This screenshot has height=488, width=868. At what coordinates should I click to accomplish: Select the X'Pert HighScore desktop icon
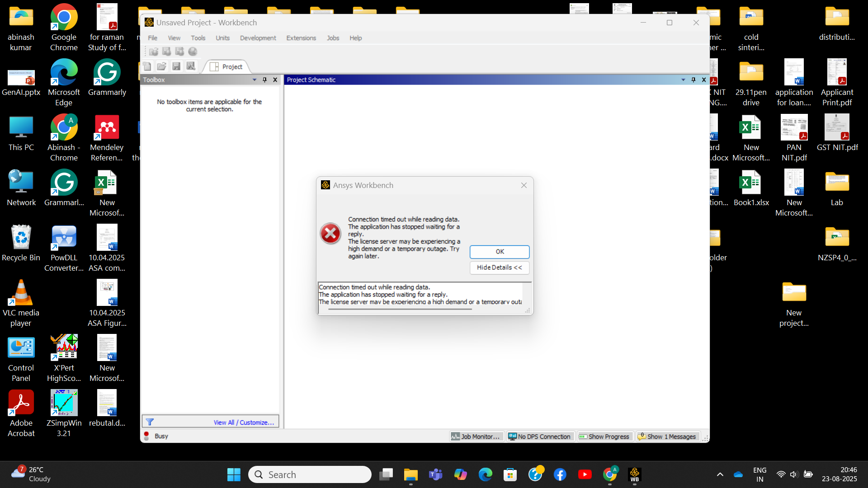point(64,358)
